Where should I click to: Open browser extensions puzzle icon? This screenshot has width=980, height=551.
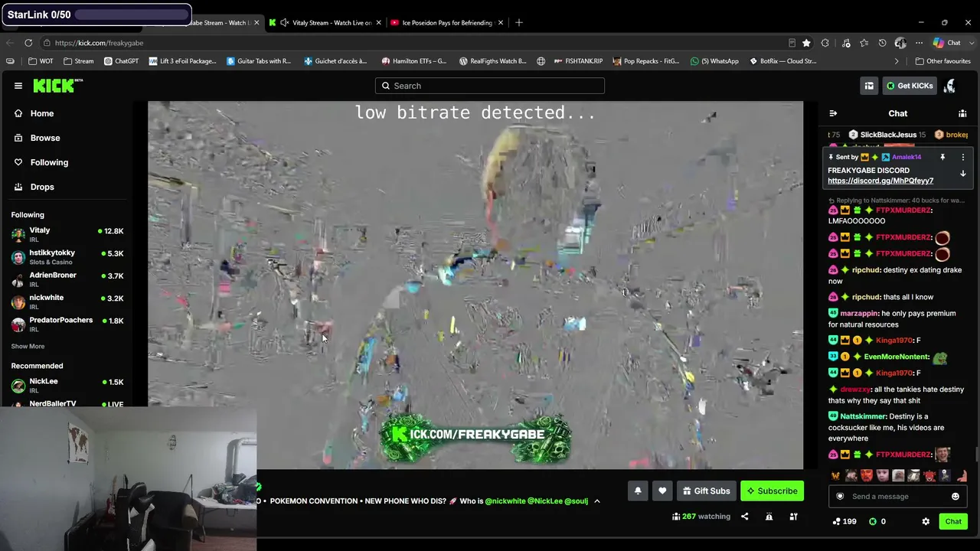click(x=825, y=43)
